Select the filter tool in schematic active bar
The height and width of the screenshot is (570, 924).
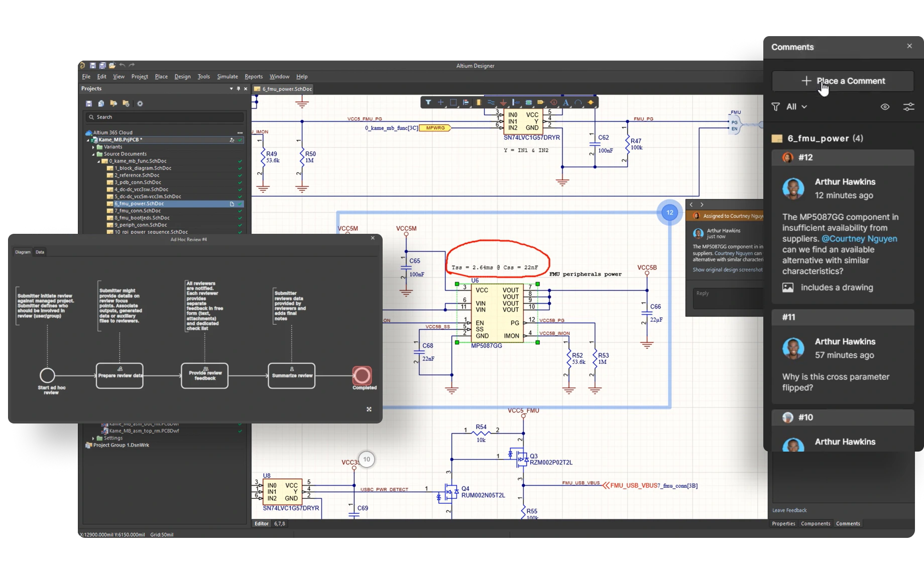(428, 102)
